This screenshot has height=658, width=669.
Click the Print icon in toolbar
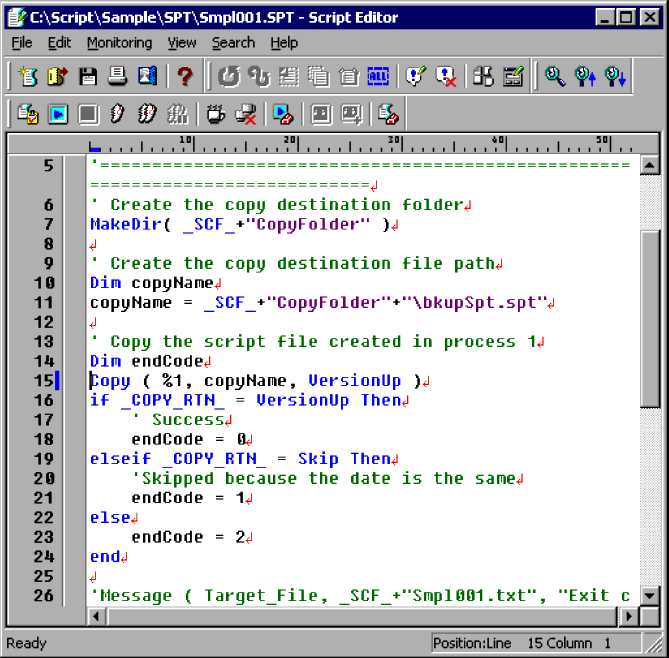coord(117,76)
